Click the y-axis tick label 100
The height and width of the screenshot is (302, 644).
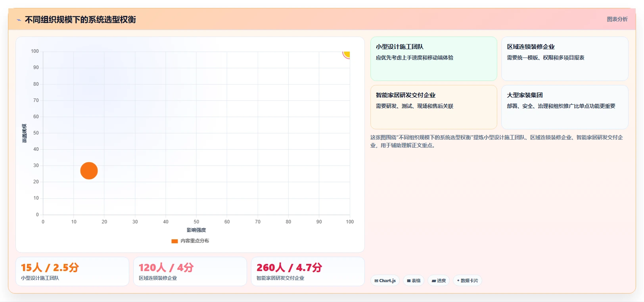coord(35,51)
